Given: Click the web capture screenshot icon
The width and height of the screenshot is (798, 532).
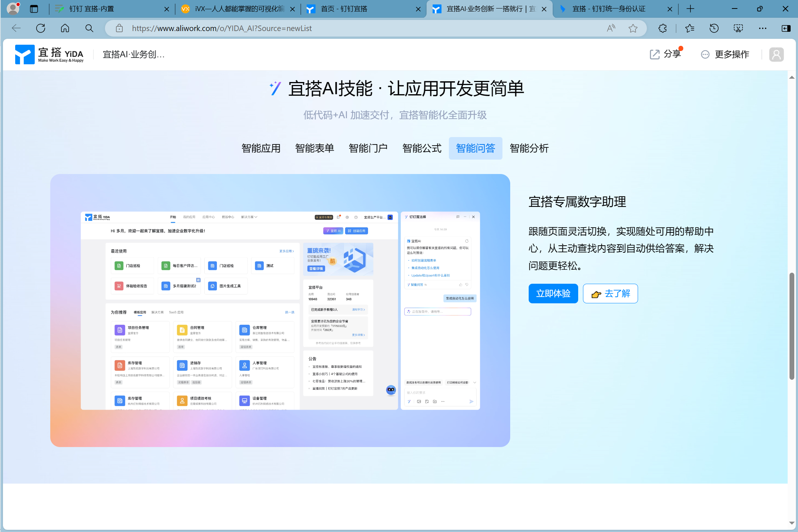Looking at the screenshot, I should click(738, 28).
